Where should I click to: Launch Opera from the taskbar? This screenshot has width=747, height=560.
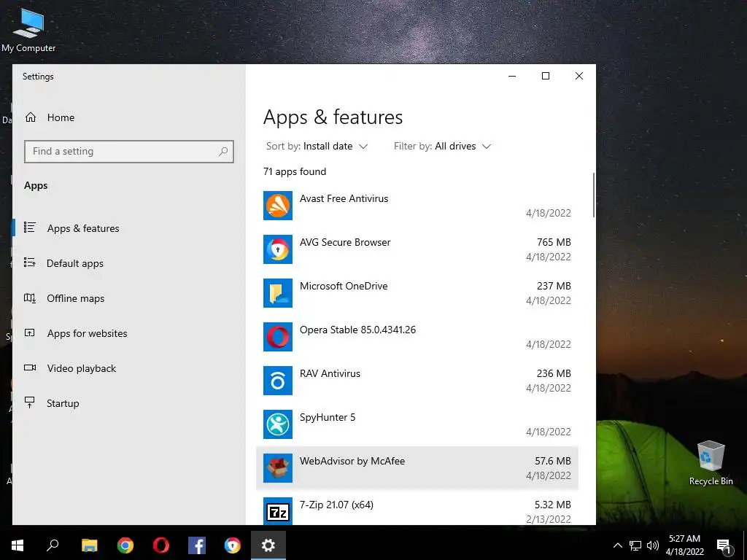click(161, 545)
